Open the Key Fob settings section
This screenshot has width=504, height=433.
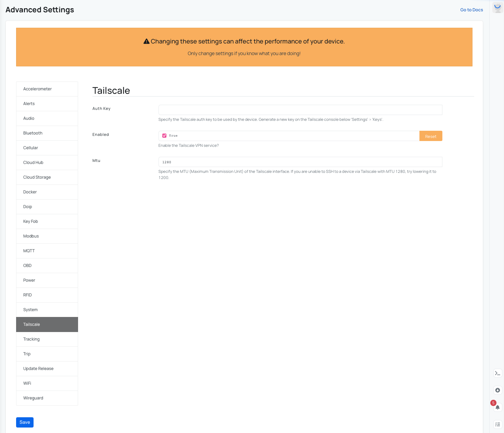(47, 221)
